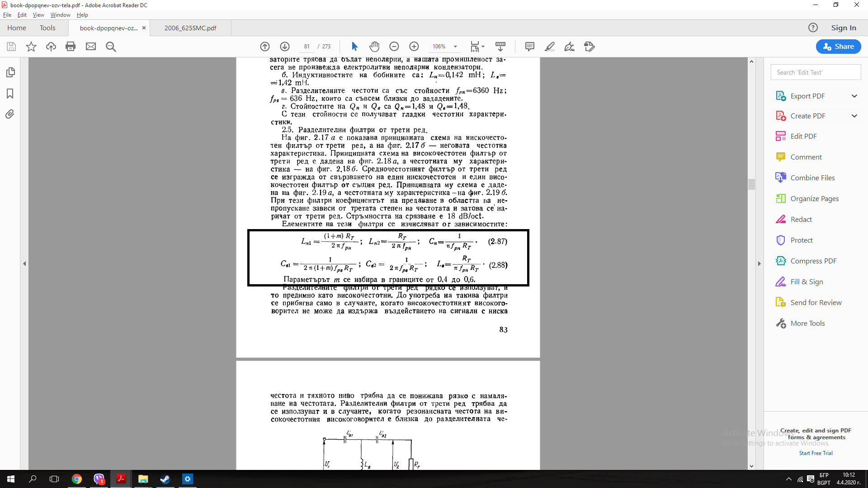This screenshot has width=868, height=488.
Task: Open the page thumbnails panel
Action: [10, 72]
